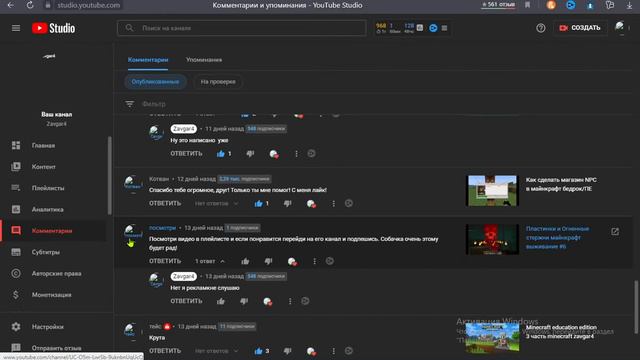The height and width of the screenshot is (360, 640).
Task: Open more options on 'Нет я рекламное слушаю' reply
Action: [x=290, y=301]
